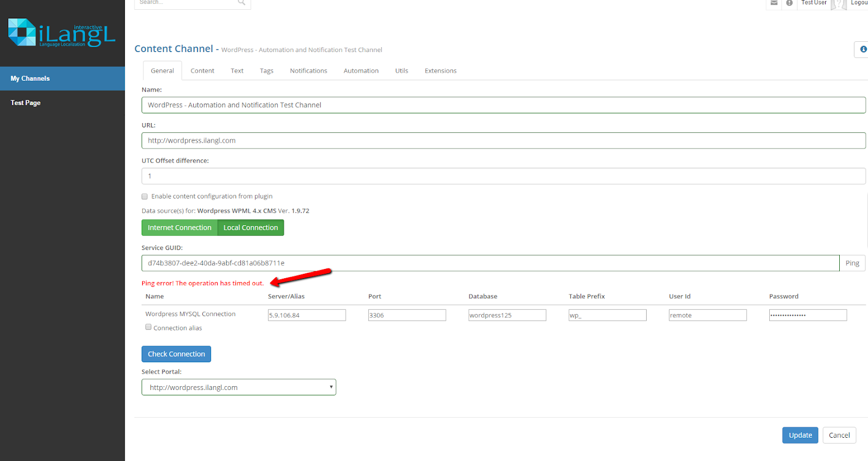Screen dimensions: 868x461
Task: Click the user avatar picture
Action: coord(839,4)
